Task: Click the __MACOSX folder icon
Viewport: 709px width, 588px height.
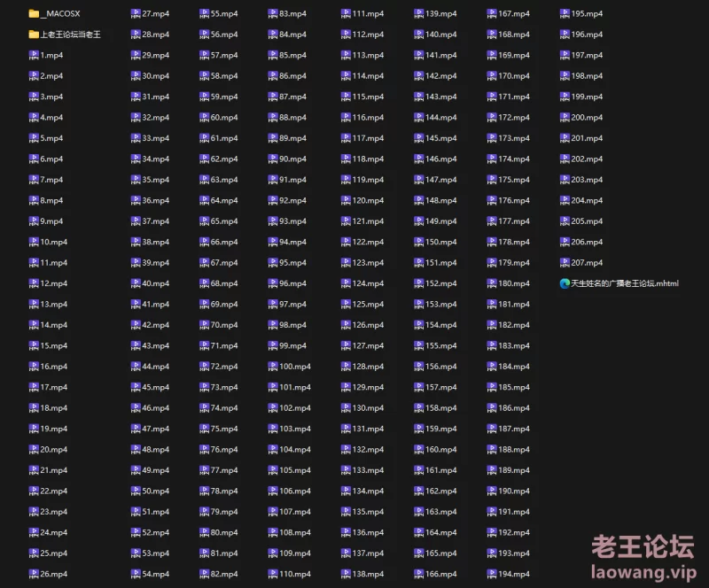Action: (34, 13)
